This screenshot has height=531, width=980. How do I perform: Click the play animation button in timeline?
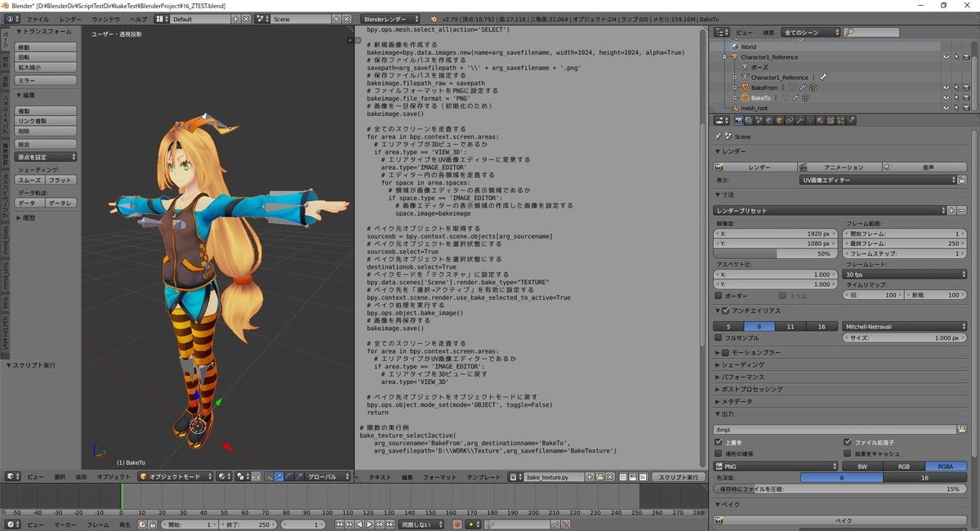pyautogui.click(x=369, y=524)
